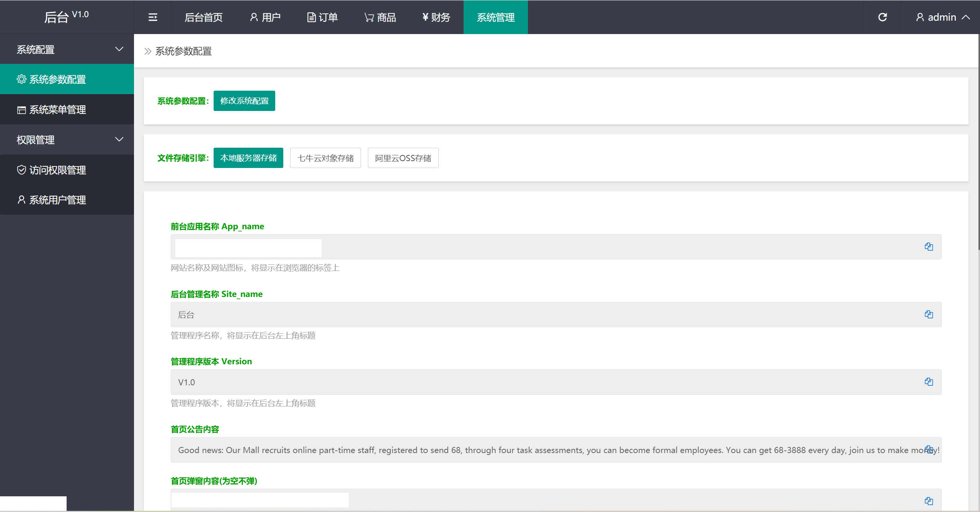Copy the 首页公告内容 field icon

coord(929,449)
